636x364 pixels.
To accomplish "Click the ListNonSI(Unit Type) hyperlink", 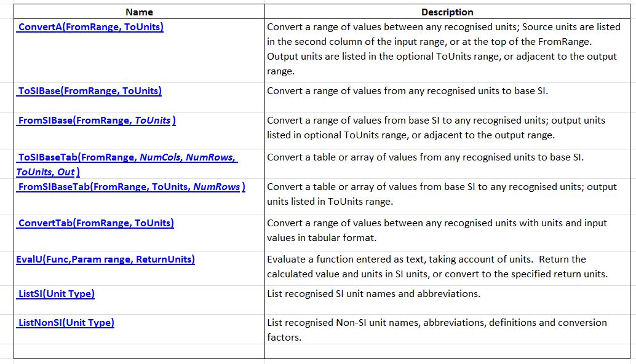I will [66, 323].
